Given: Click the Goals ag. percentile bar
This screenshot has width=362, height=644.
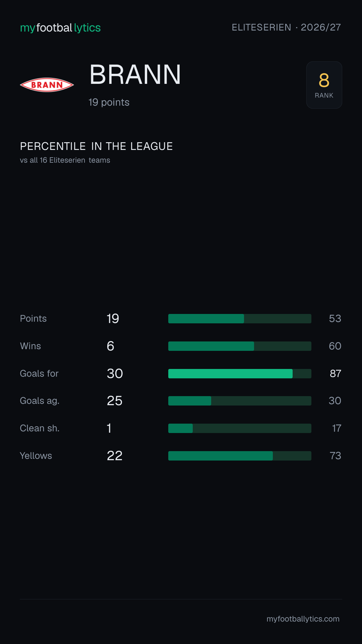Looking at the screenshot, I should tap(240, 401).
